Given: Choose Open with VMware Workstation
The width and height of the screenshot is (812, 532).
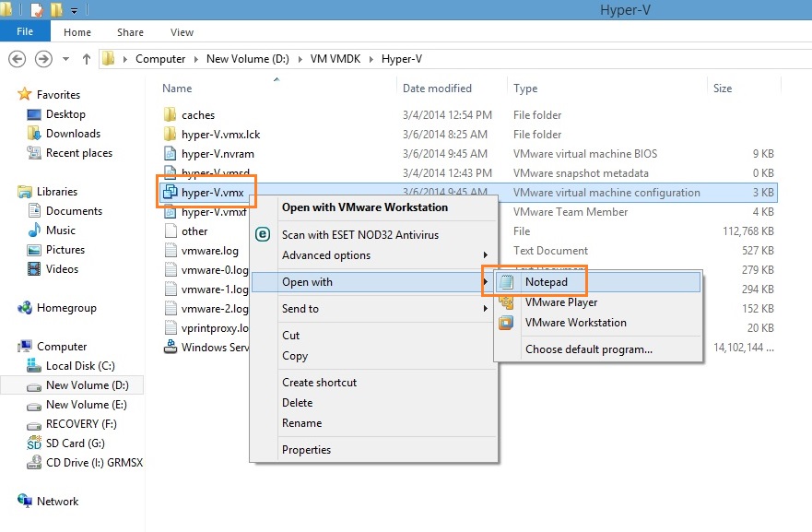Looking at the screenshot, I should coord(365,207).
